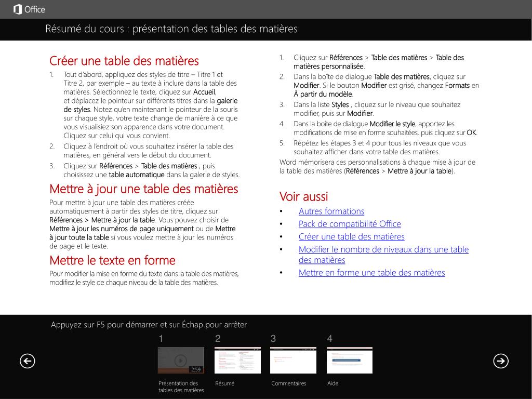The height and width of the screenshot is (399, 532).
Task: Click the 'Mettre le texte en forme' heading
Action: [x=112, y=260]
